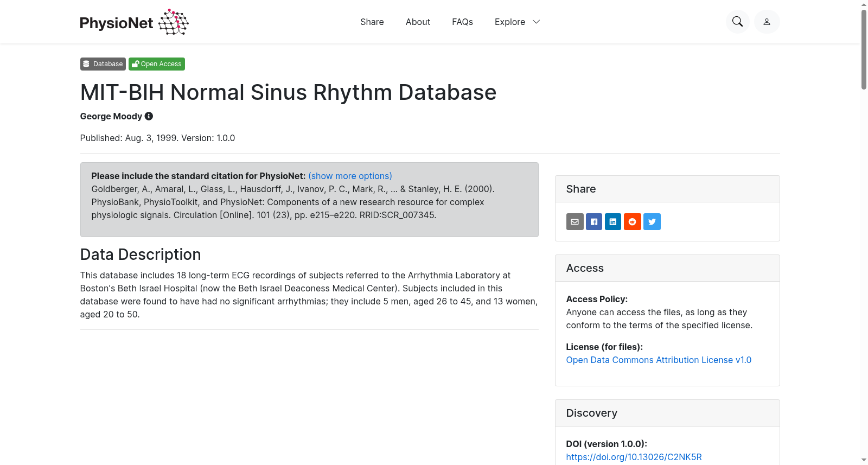This screenshot has width=868, height=465.
Task: Share via email envelope icon
Action: (x=575, y=221)
